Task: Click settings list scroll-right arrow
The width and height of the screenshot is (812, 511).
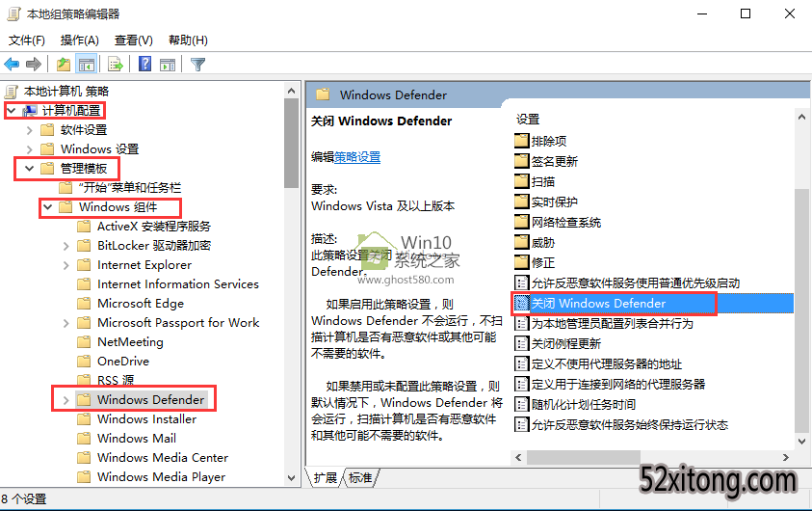Action: point(786,457)
